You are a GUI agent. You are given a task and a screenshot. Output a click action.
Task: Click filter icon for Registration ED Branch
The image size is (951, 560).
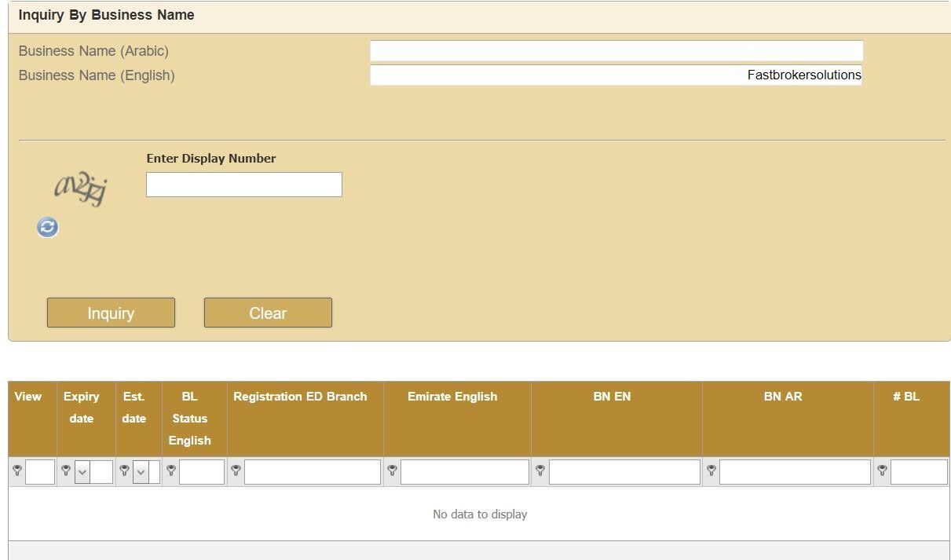(x=236, y=471)
